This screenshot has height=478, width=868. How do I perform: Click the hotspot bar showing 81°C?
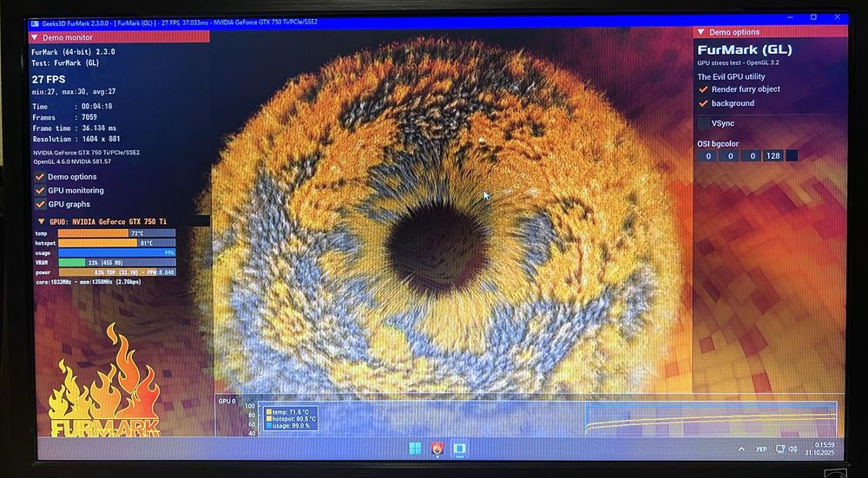tap(117, 243)
